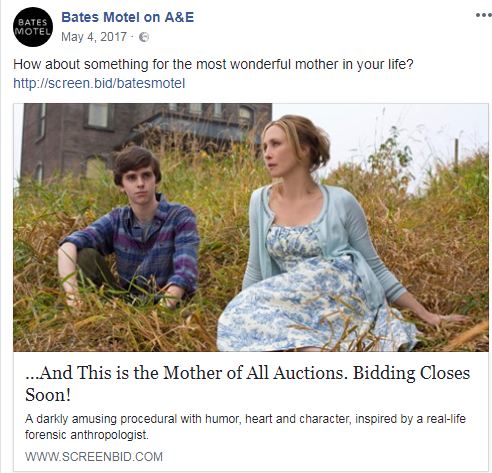Click the Public globe privacy icon

click(x=144, y=37)
